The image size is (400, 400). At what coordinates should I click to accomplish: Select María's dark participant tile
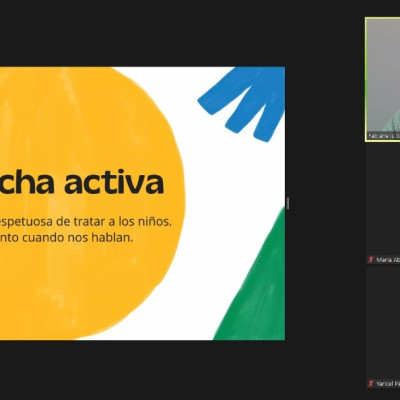click(x=383, y=205)
